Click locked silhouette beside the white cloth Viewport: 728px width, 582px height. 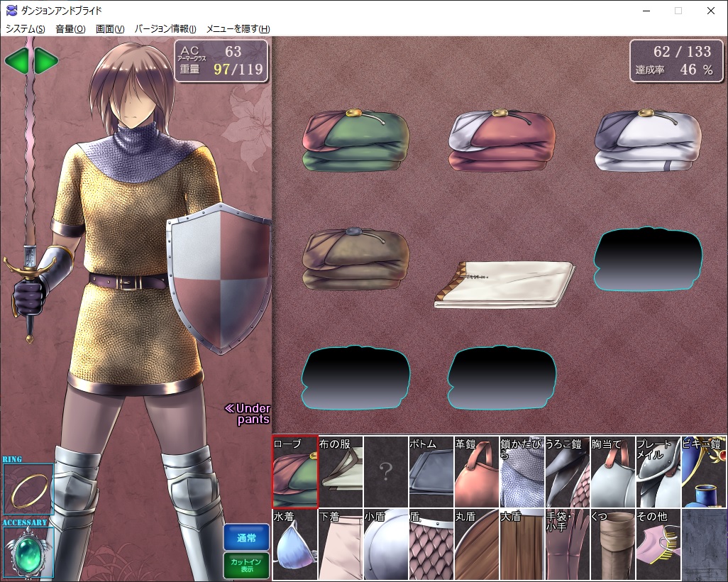[x=648, y=259]
